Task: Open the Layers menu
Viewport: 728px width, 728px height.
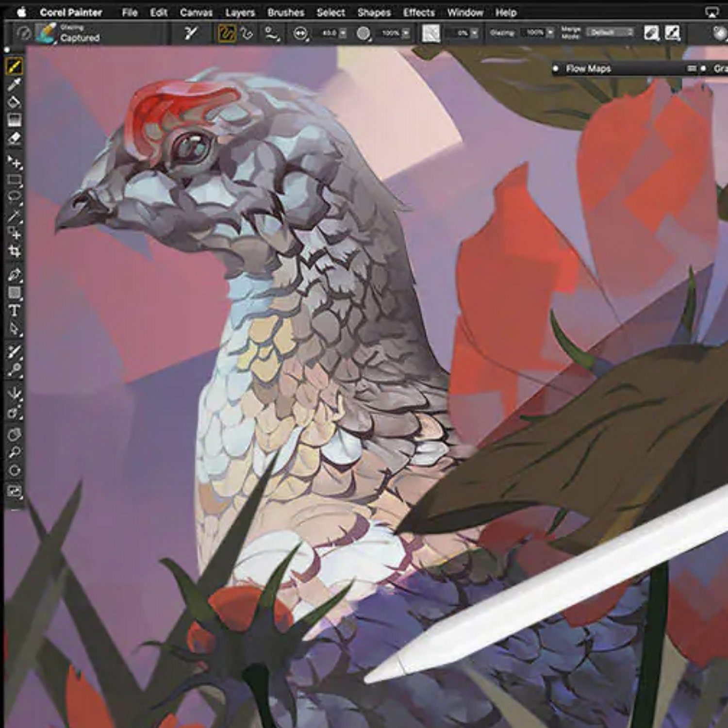Action: (x=240, y=12)
